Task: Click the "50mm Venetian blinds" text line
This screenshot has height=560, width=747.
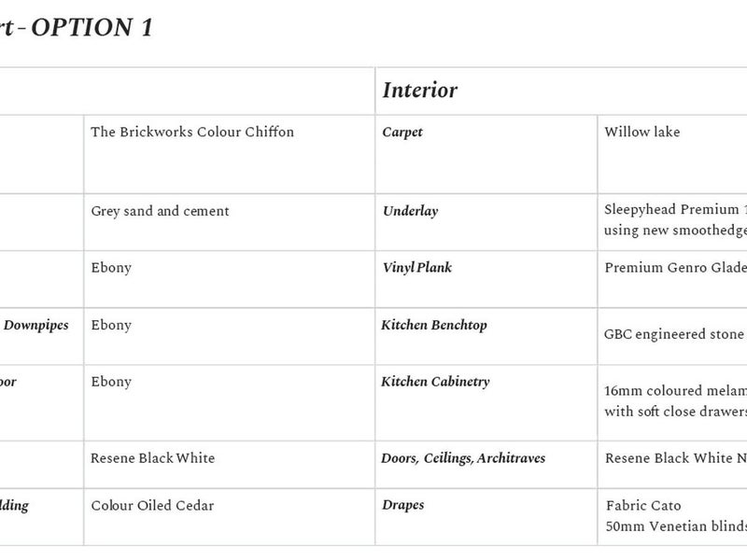Action: coord(674,525)
